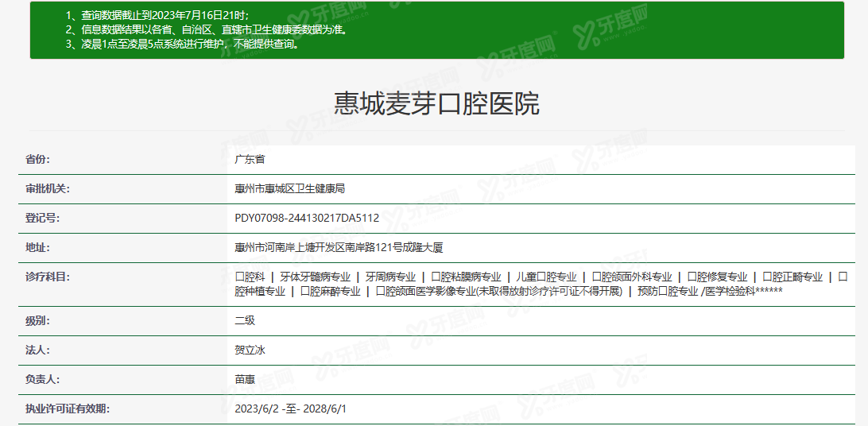Click 口腔颌面医学影像专业 text
Screen dimensions: 868x426
(426, 291)
